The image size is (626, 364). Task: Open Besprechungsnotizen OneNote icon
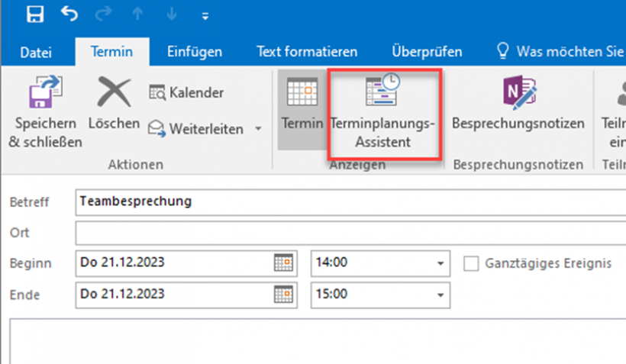pos(518,95)
